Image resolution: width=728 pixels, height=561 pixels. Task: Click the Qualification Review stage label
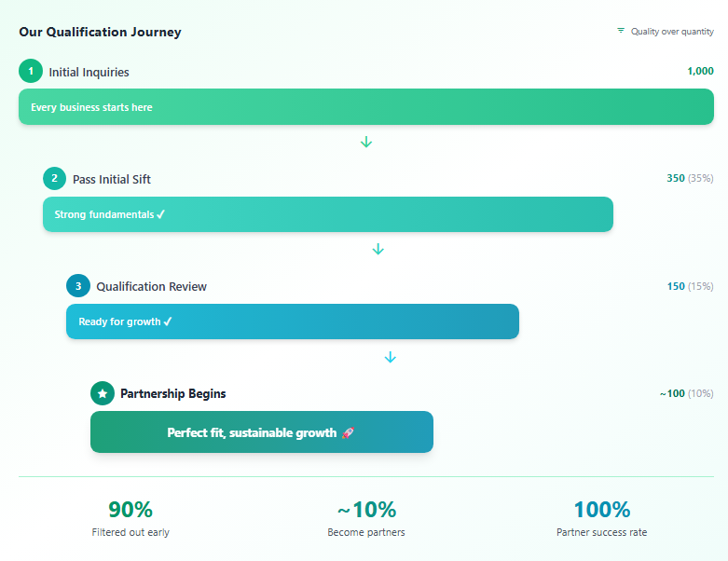point(151,286)
